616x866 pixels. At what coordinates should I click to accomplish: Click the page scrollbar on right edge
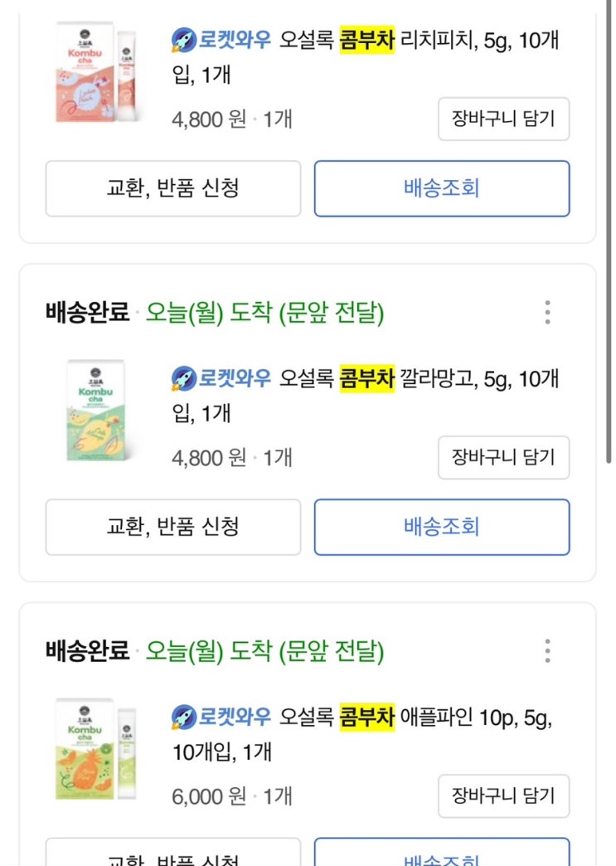click(x=611, y=249)
